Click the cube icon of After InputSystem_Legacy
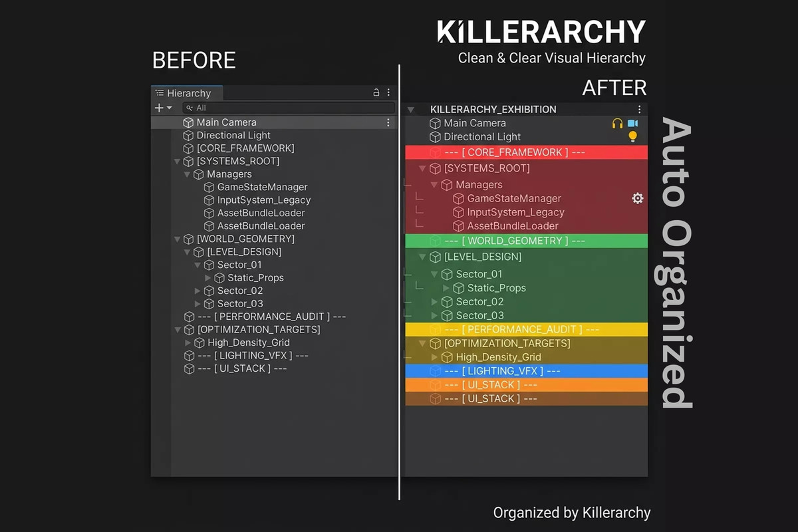 [458, 212]
